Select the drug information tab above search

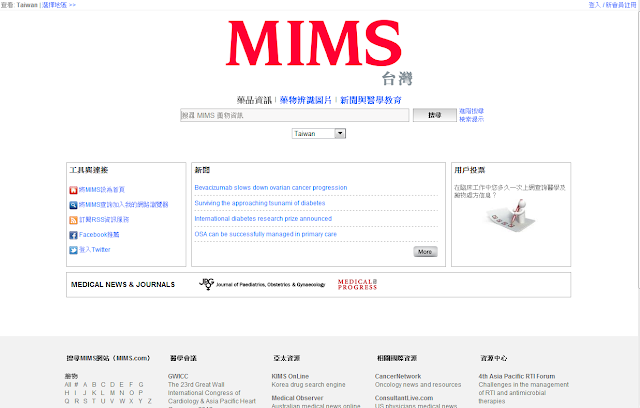254,100
